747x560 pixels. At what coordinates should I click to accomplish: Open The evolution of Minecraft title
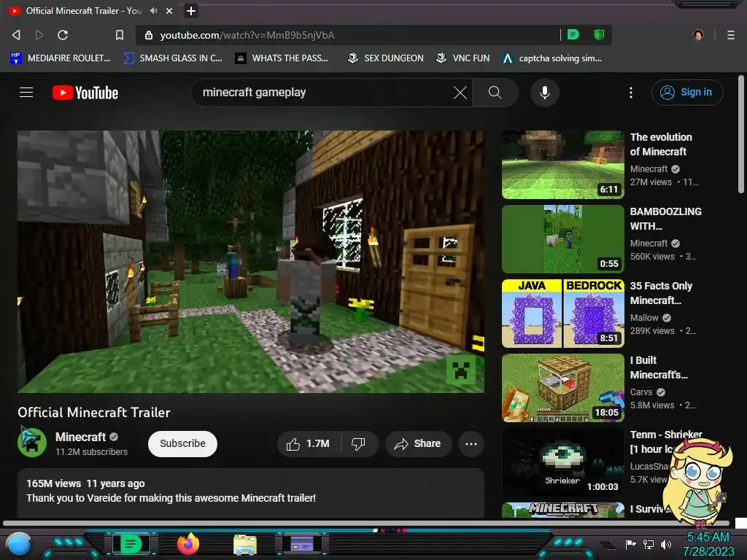pos(661,144)
